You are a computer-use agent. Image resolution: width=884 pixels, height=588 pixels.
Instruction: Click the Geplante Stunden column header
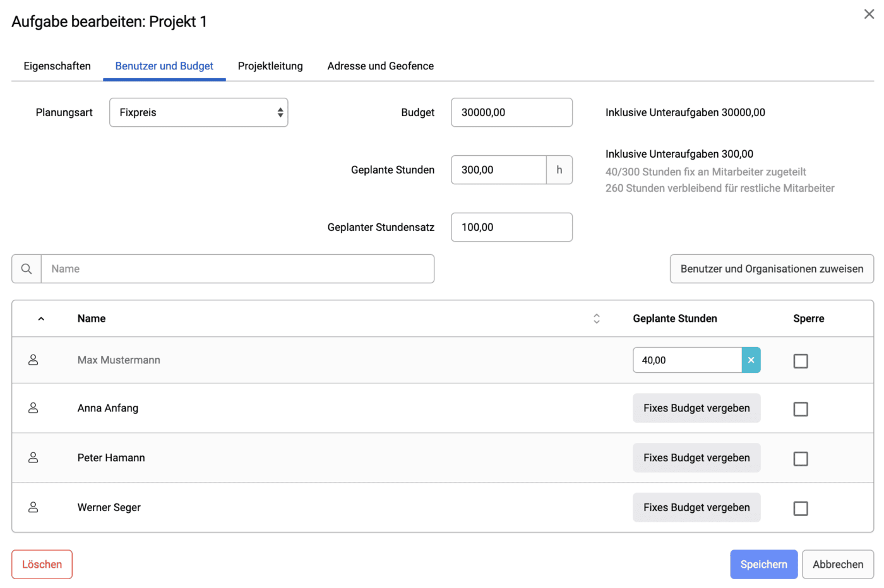[675, 319]
